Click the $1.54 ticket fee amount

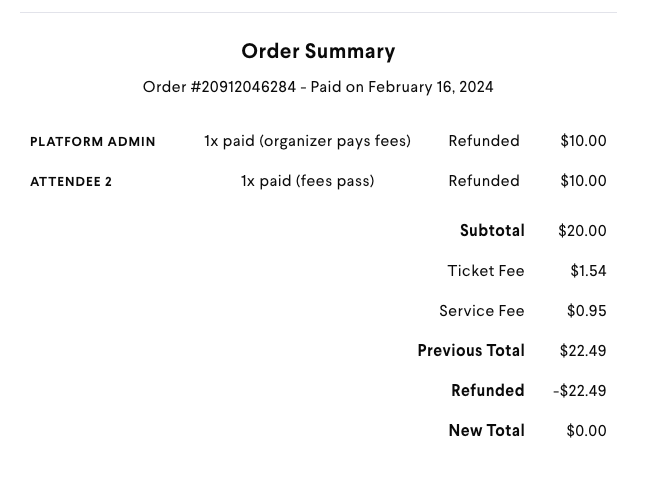coord(588,271)
